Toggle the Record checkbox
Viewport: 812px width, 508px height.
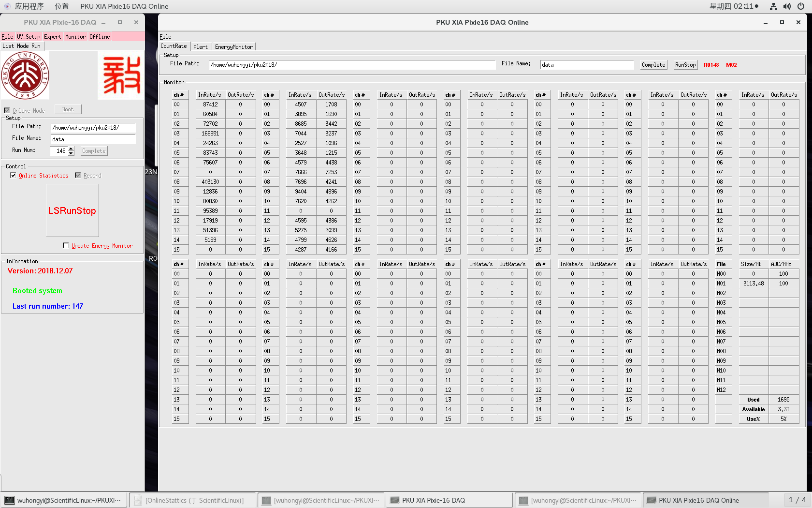(x=78, y=175)
